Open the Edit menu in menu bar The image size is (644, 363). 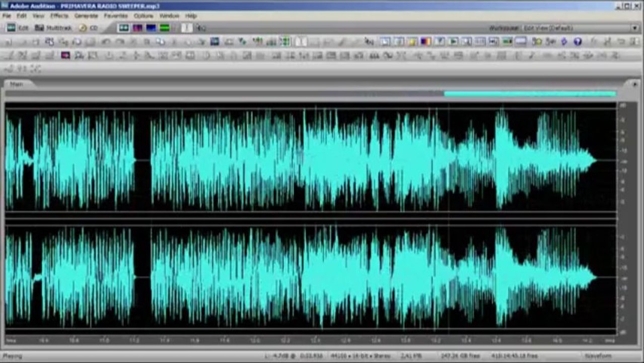point(22,16)
